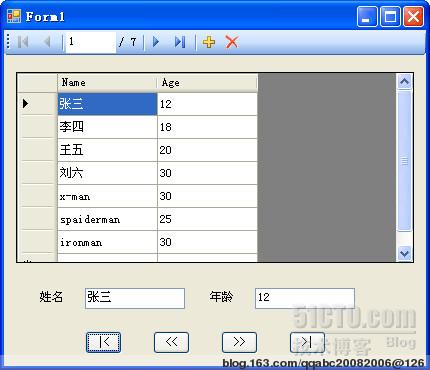Screen dimensions: 430x370
Task: Click the age cell 12 in 张三 row
Action: click(x=207, y=104)
